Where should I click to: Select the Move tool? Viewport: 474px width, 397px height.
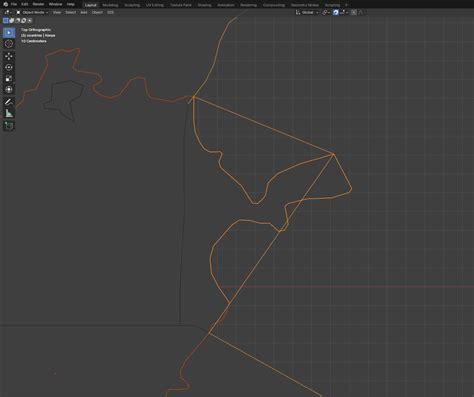pyautogui.click(x=9, y=56)
